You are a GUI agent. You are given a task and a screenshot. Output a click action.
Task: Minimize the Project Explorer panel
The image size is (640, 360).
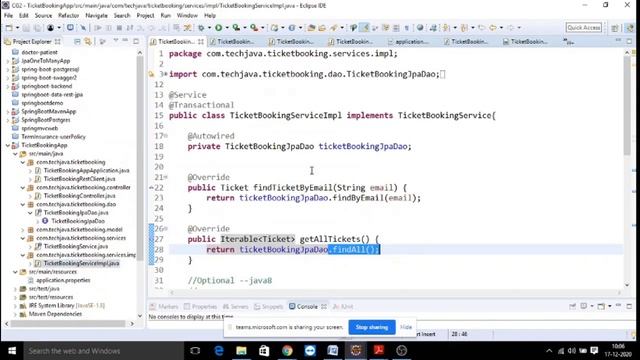(x=126, y=41)
